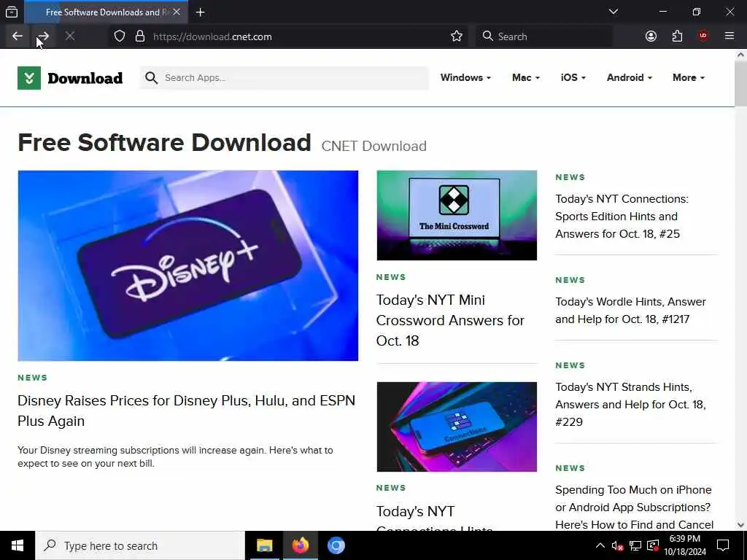The image size is (747, 560).
Task: Open a new tab with plus
Action: tap(200, 12)
